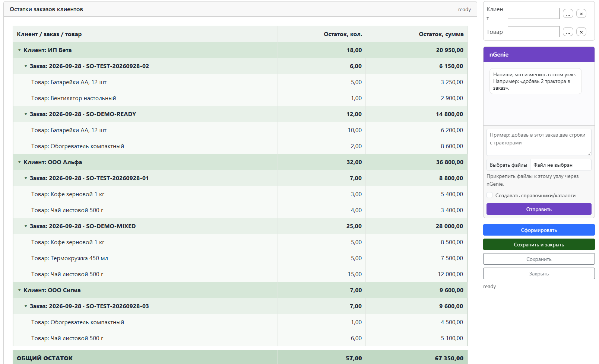Click the nGenie panel header
The height and width of the screenshot is (364, 599).
click(x=539, y=54)
